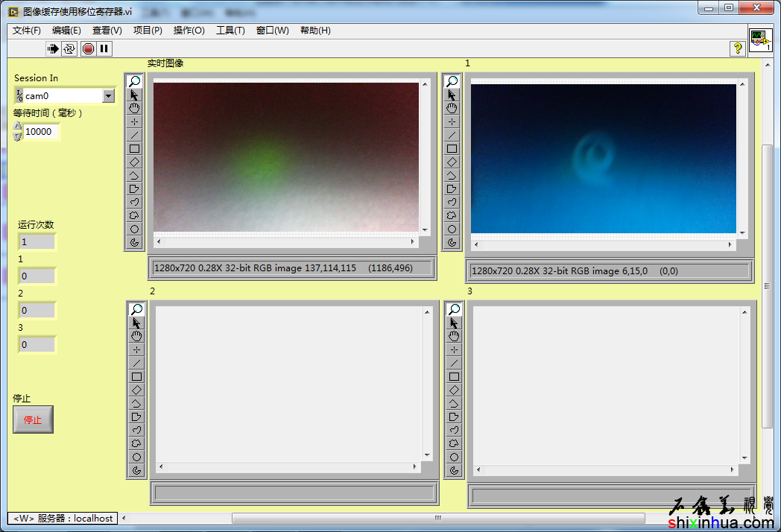Click the scroll-down arrow of 实时图像 display

425,230
